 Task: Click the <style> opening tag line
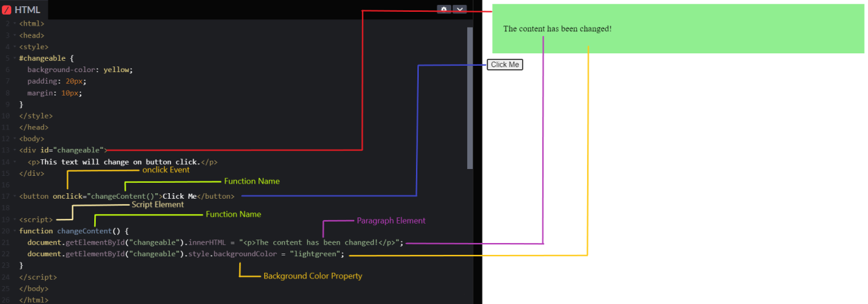(34, 47)
